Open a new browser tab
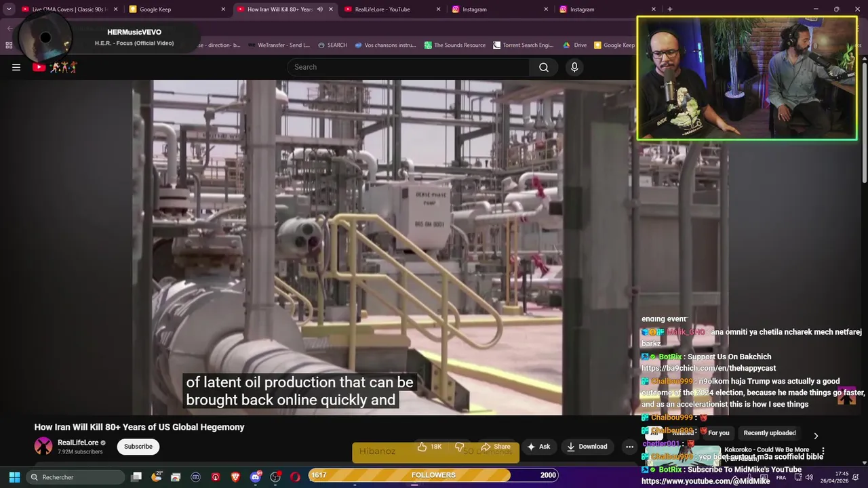Viewport: 868px width, 488px height. pyautogui.click(x=670, y=9)
